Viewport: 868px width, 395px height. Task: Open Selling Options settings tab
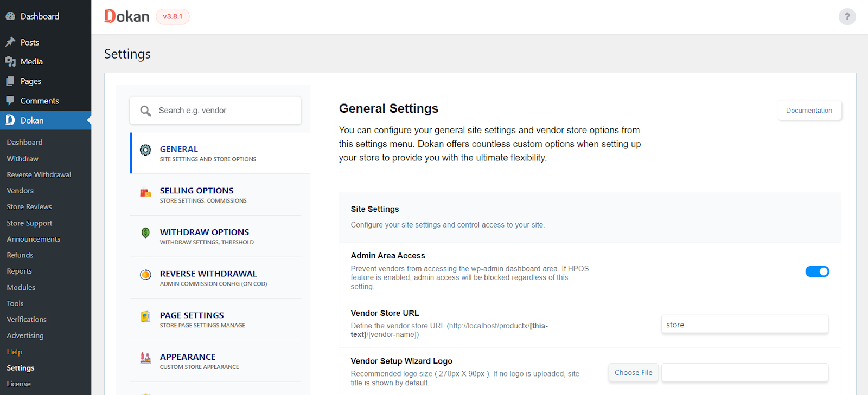(216, 195)
